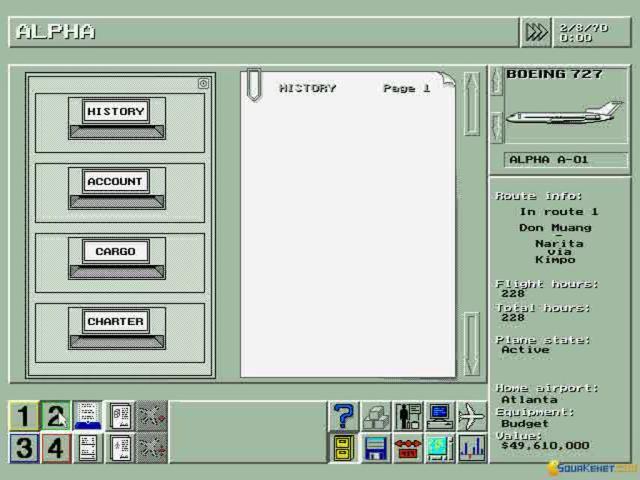Click the date and time display
Image resolution: width=640 pixels, height=480 pixels.
pyautogui.click(x=591, y=32)
